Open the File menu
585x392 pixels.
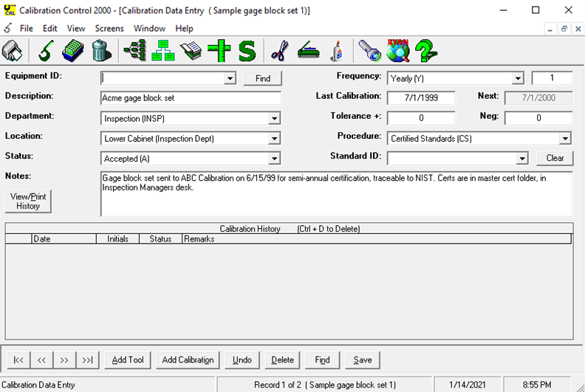[26, 28]
